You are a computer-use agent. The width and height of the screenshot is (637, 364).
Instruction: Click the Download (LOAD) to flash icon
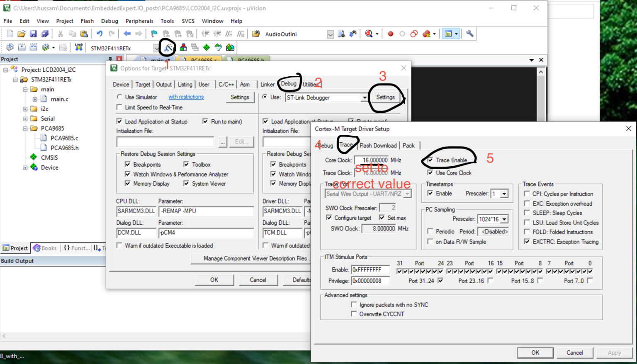(x=79, y=47)
